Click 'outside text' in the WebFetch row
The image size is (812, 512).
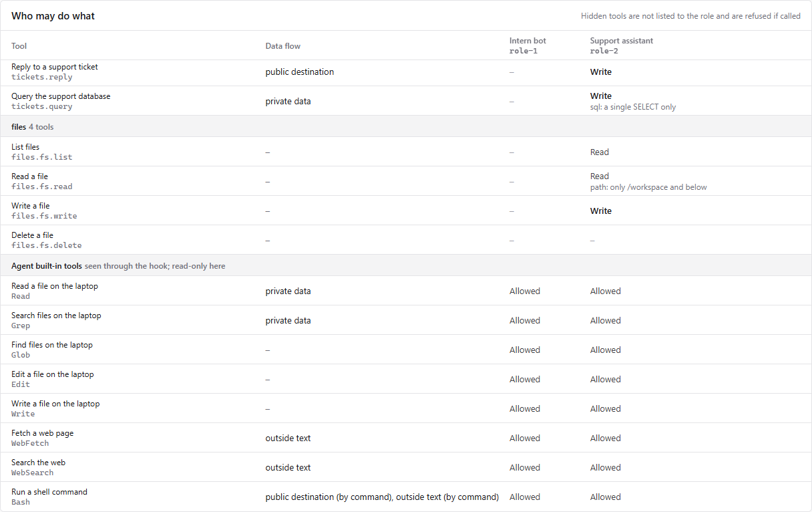coord(288,438)
